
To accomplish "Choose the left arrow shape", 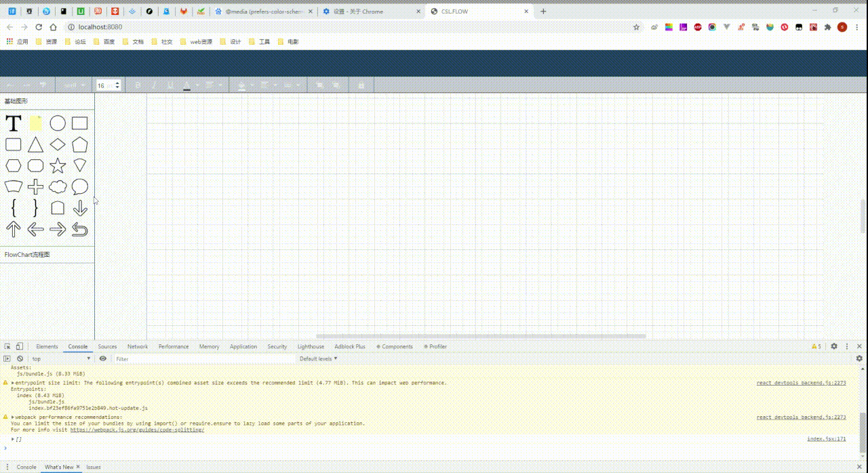I will [35, 229].
